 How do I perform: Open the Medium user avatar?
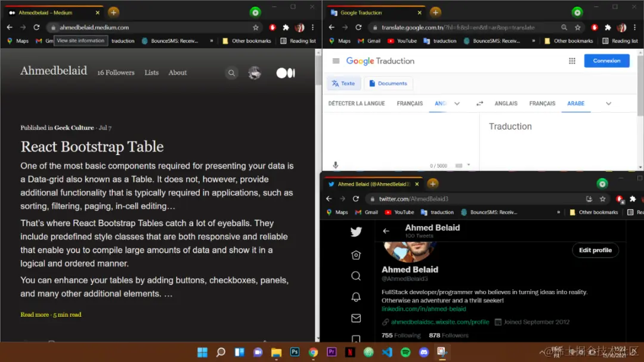[x=255, y=73]
